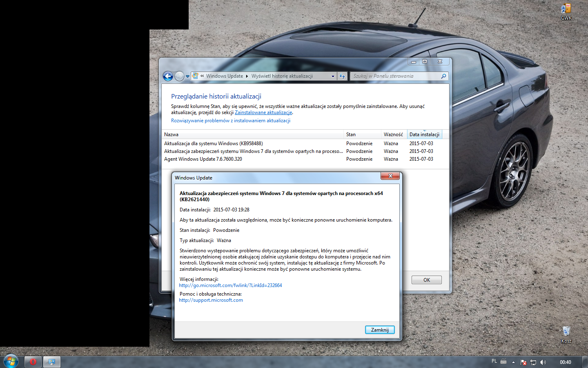
Task: Click the 'Typ aktualizacji: Ważna' line
Action: tap(205, 240)
